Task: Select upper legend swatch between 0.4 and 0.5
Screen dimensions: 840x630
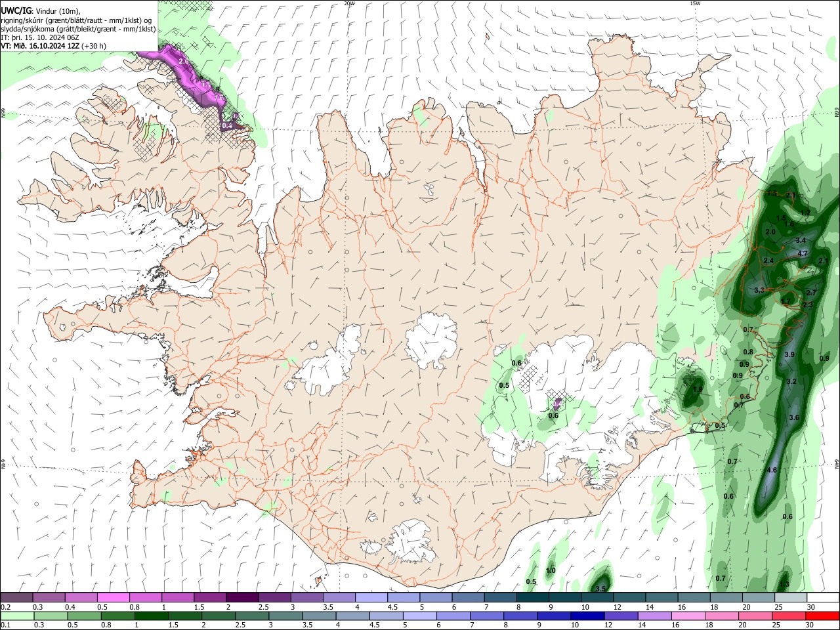Action: [81, 598]
